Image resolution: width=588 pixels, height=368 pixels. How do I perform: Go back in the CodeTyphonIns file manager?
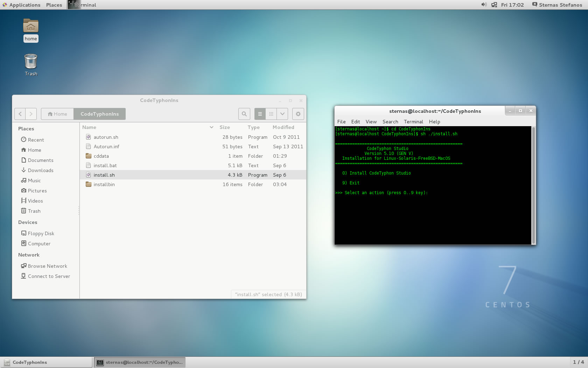[x=20, y=114]
